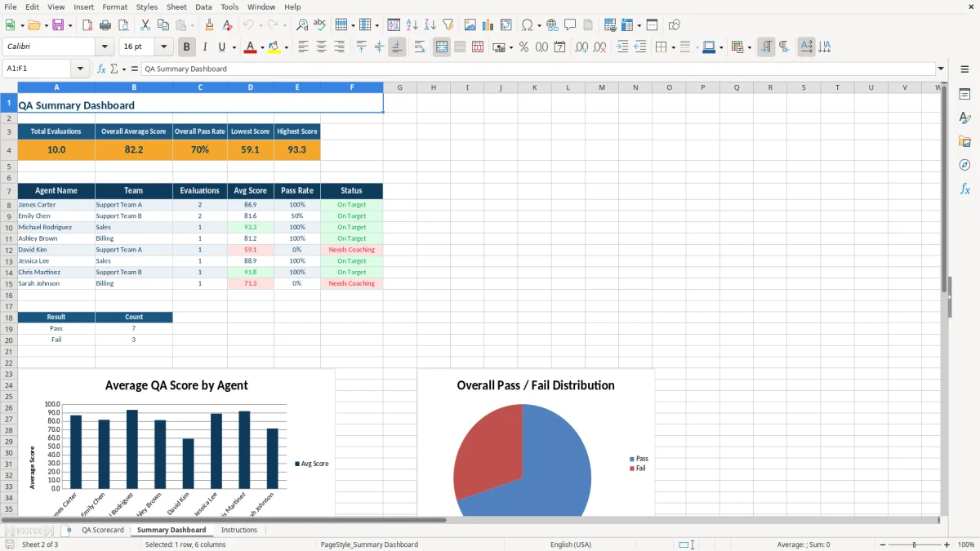The width and height of the screenshot is (980, 551).
Task: Click the zoom in plus button
Action: (947, 544)
